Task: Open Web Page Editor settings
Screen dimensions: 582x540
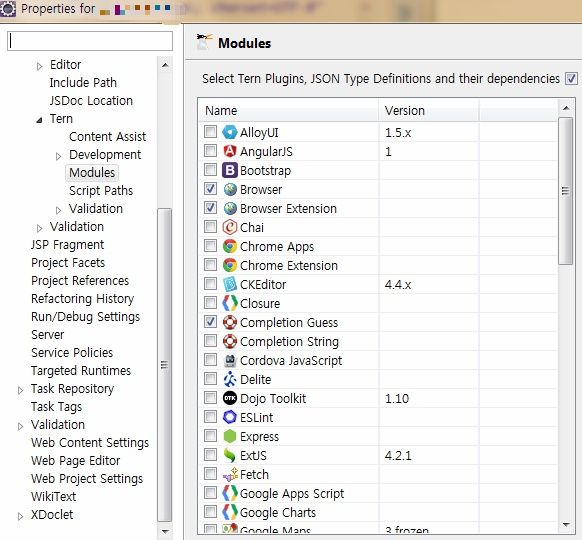Action: coord(75,461)
